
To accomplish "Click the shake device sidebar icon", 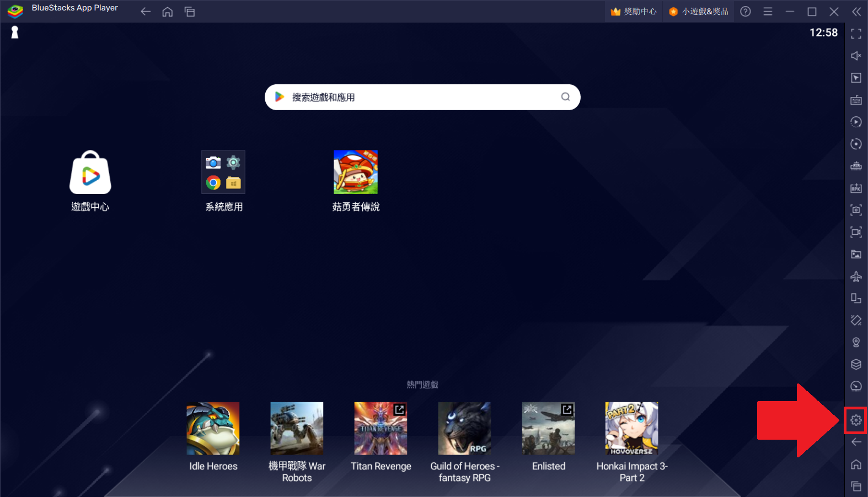I will (856, 320).
